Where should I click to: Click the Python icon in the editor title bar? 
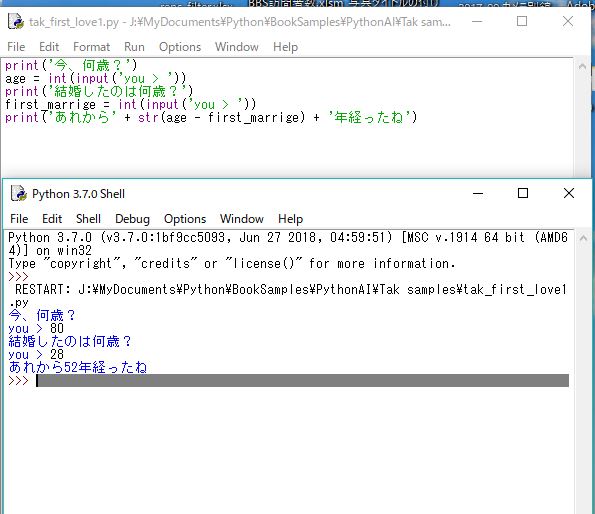[16, 22]
